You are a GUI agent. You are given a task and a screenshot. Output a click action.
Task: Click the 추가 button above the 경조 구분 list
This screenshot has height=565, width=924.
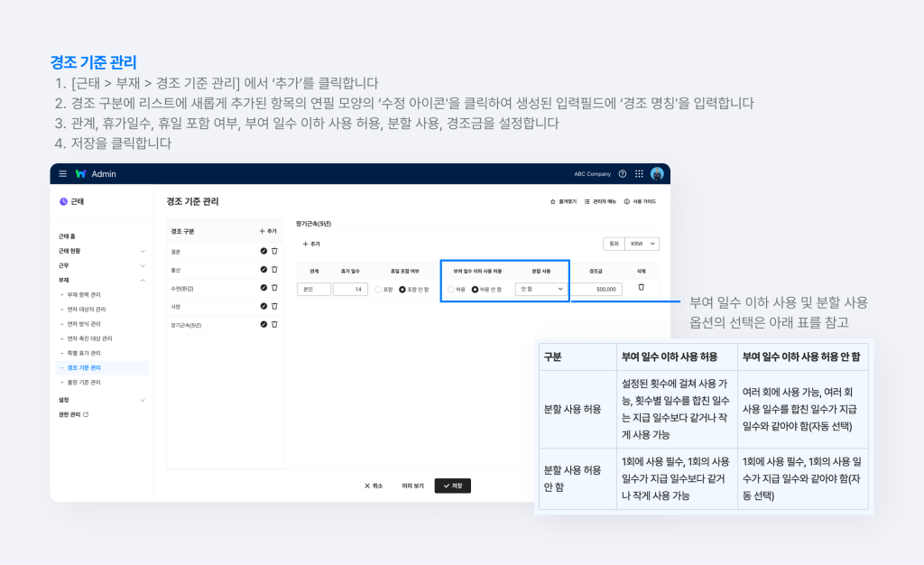266,231
